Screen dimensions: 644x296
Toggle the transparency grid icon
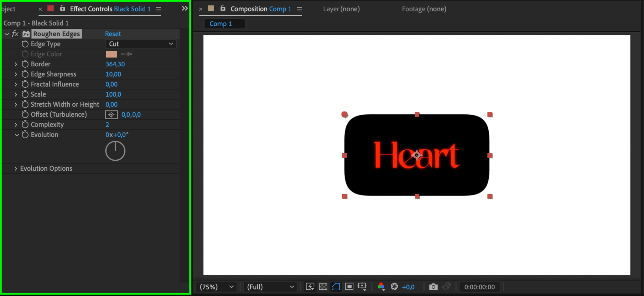click(323, 286)
